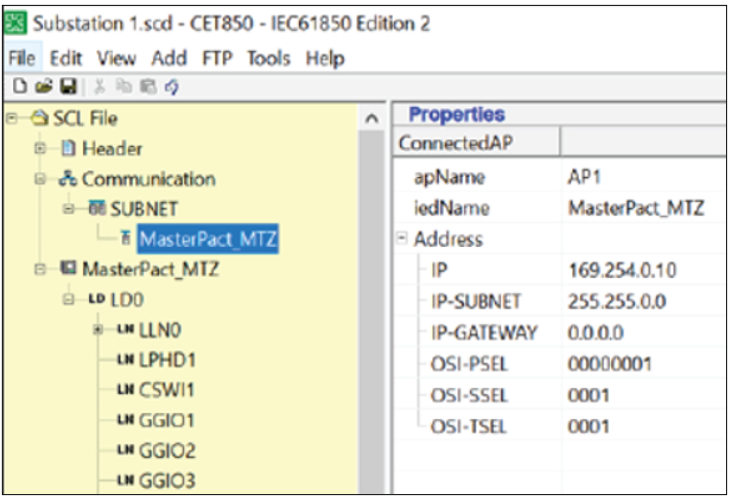Screen dimensions: 735x500
Task: Click the CET850 application icon in title bar
Action: 15,23
